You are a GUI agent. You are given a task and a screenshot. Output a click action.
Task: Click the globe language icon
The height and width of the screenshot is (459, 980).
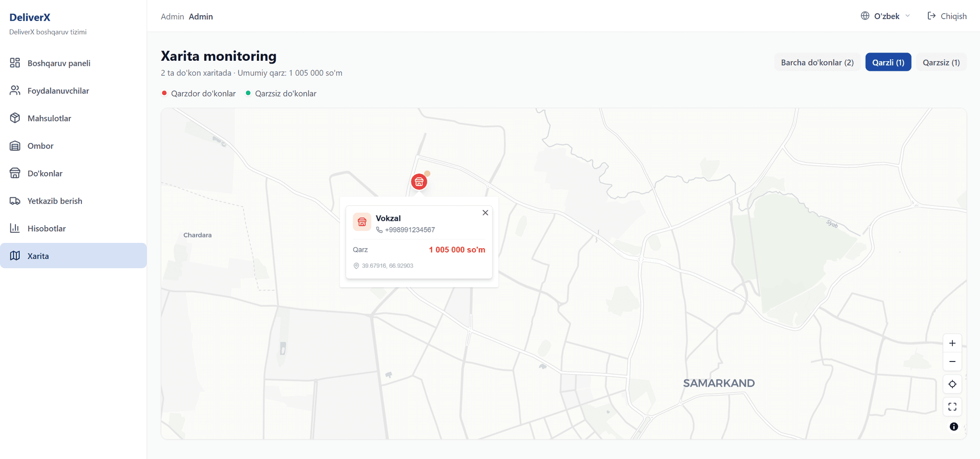(865, 16)
